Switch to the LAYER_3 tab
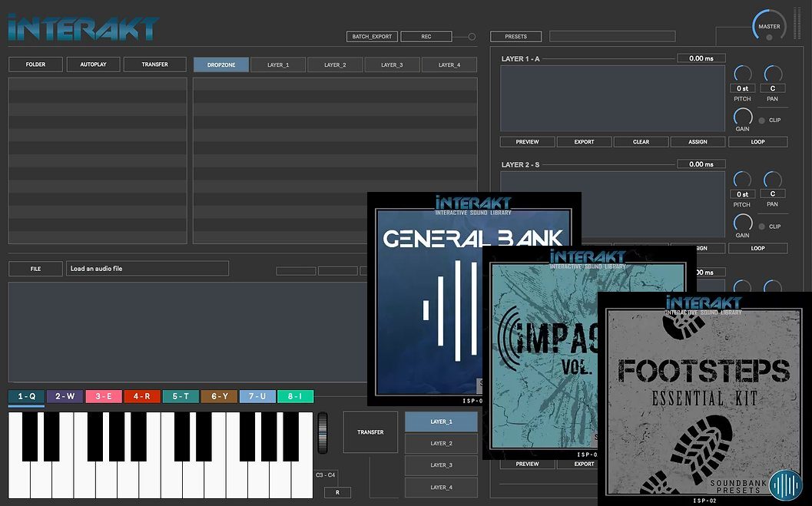The height and width of the screenshot is (506, 812). [x=392, y=64]
